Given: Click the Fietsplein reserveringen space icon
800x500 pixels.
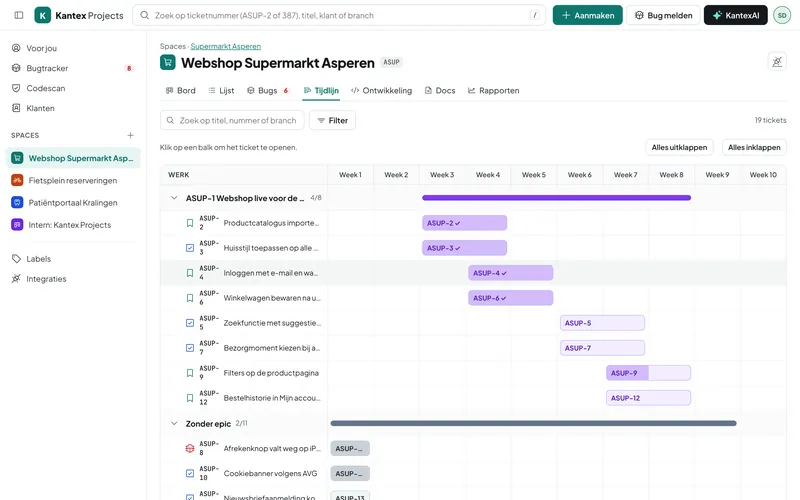Looking at the screenshot, I should pos(17,180).
